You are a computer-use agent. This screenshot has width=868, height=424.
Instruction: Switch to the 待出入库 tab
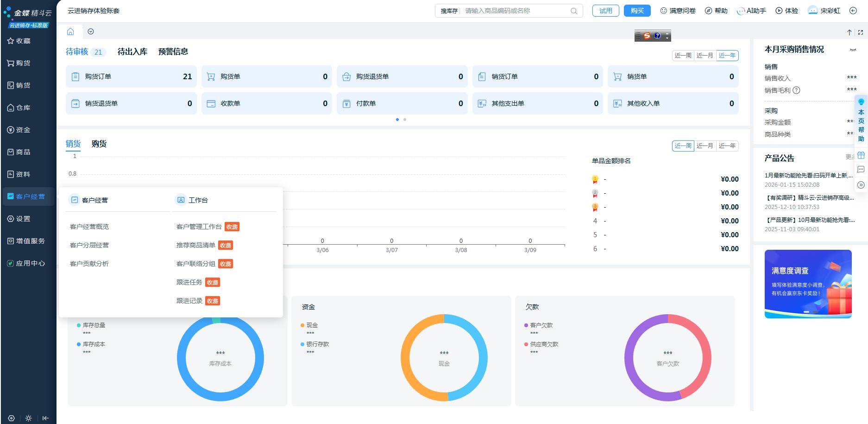132,52
